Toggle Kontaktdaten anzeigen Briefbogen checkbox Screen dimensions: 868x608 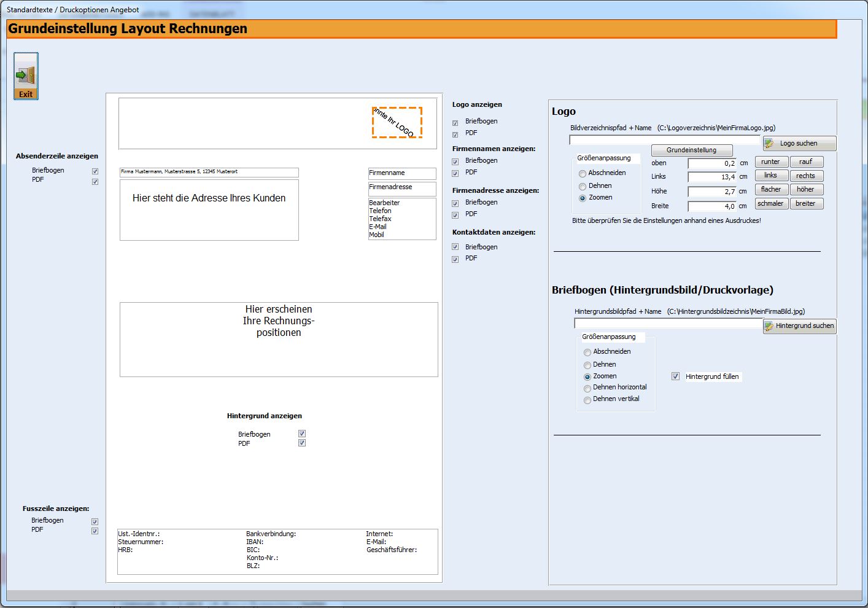click(x=455, y=247)
